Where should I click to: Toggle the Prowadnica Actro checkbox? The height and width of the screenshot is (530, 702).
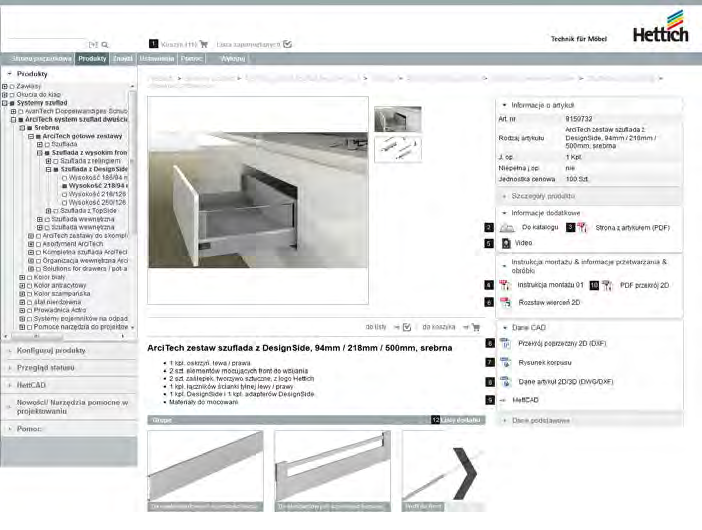30,311
